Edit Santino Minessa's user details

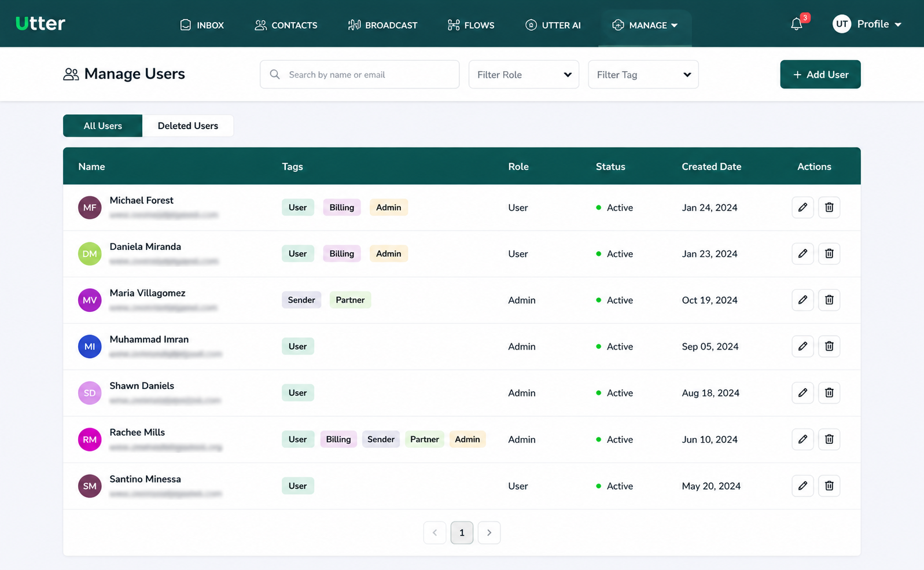pyautogui.click(x=802, y=486)
